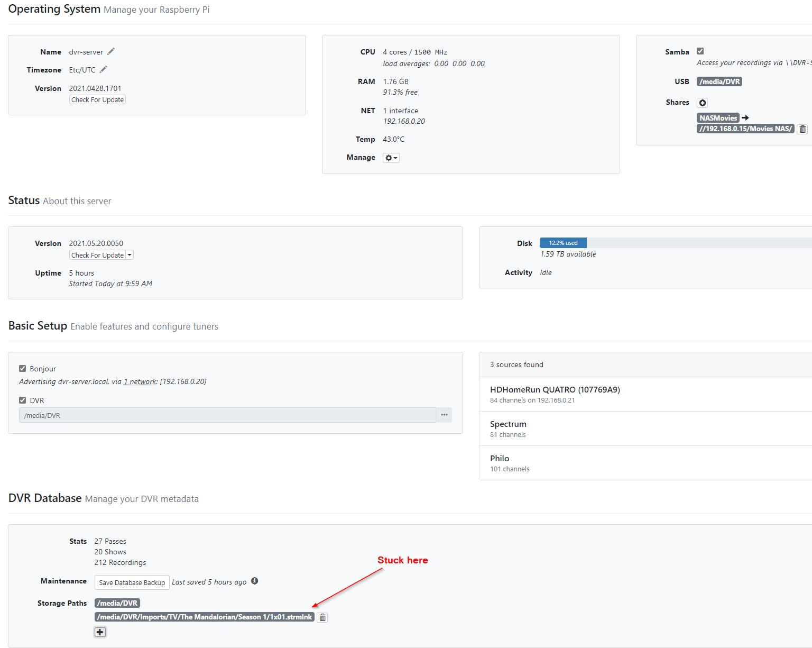The height and width of the screenshot is (648, 812).
Task: Click the /media/DVR path input field
Action: pyautogui.click(x=227, y=415)
